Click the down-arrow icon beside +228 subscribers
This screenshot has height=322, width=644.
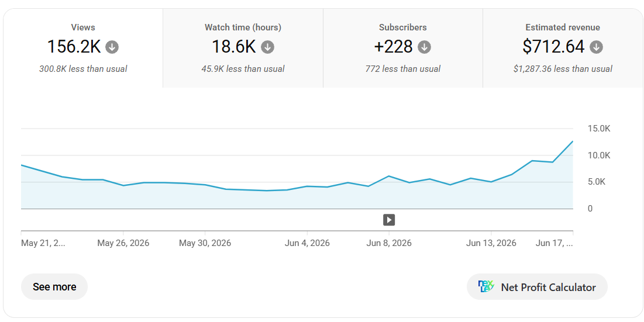424,47
